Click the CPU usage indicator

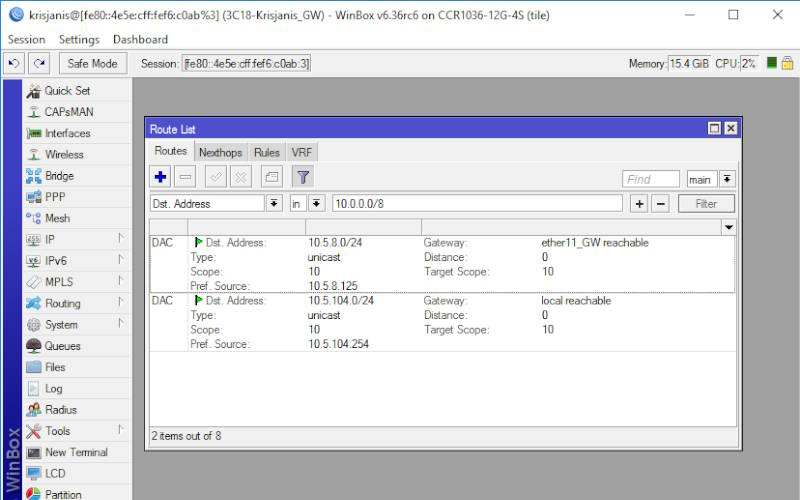click(x=748, y=64)
